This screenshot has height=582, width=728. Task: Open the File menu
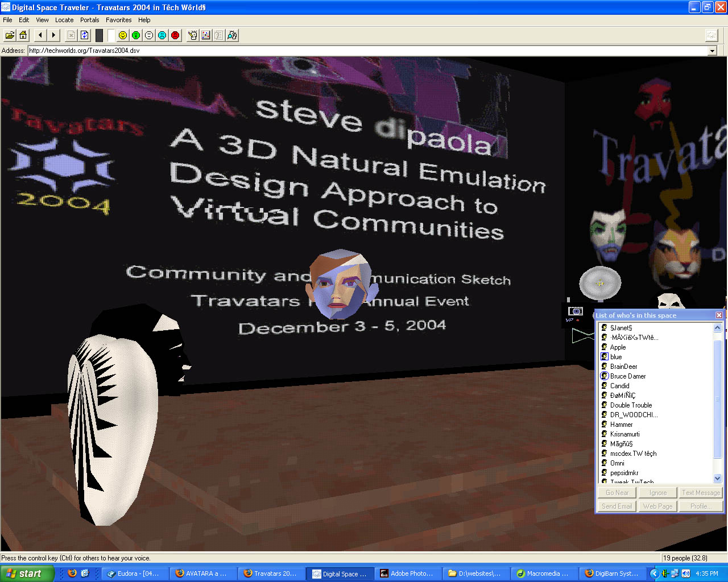(x=7, y=20)
